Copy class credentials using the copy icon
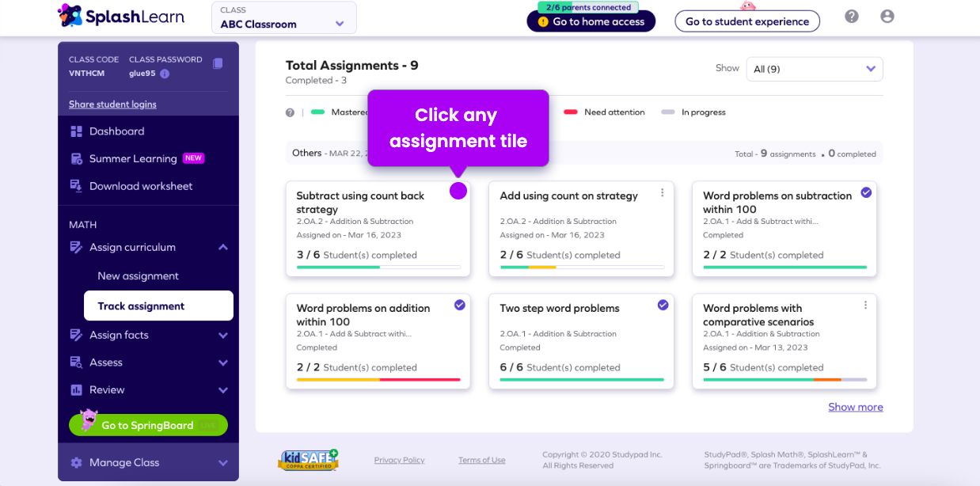The height and width of the screenshot is (486, 980). point(218,63)
